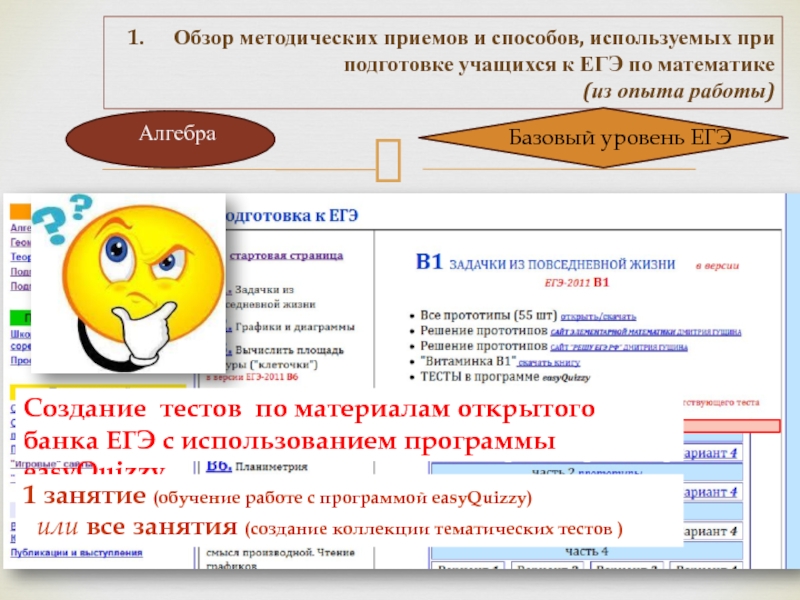Select the thinking emoji picture

(129, 283)
